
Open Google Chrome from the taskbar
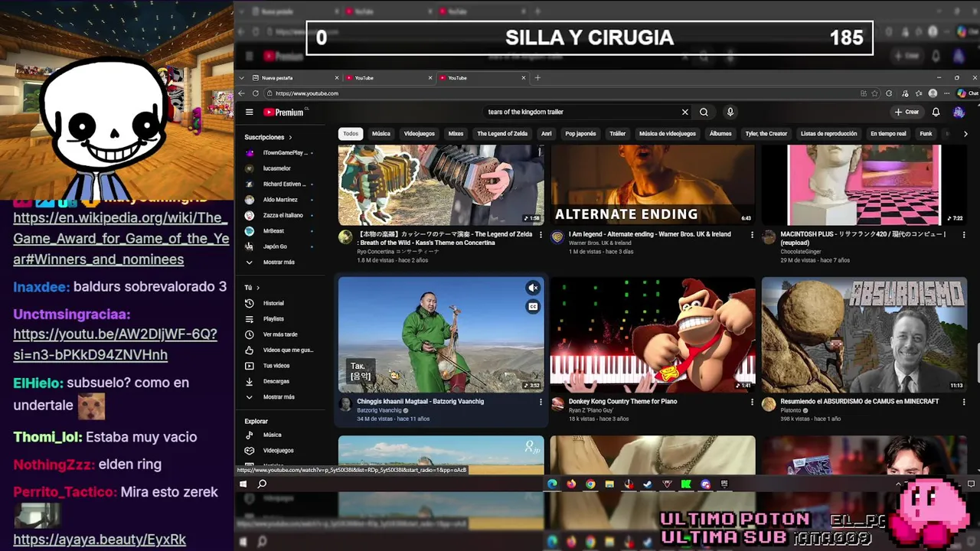click(x=590, y=484)
